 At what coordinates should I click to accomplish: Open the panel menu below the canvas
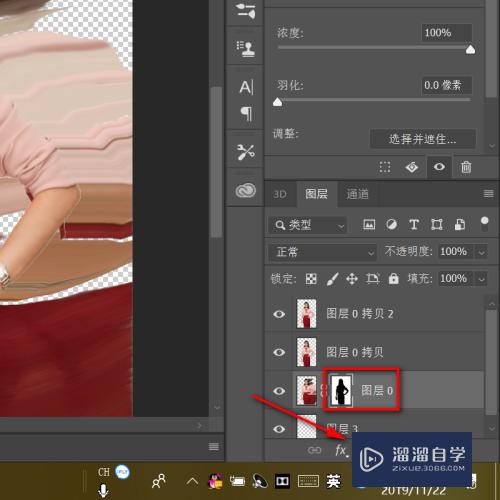(x=214, y=446)
